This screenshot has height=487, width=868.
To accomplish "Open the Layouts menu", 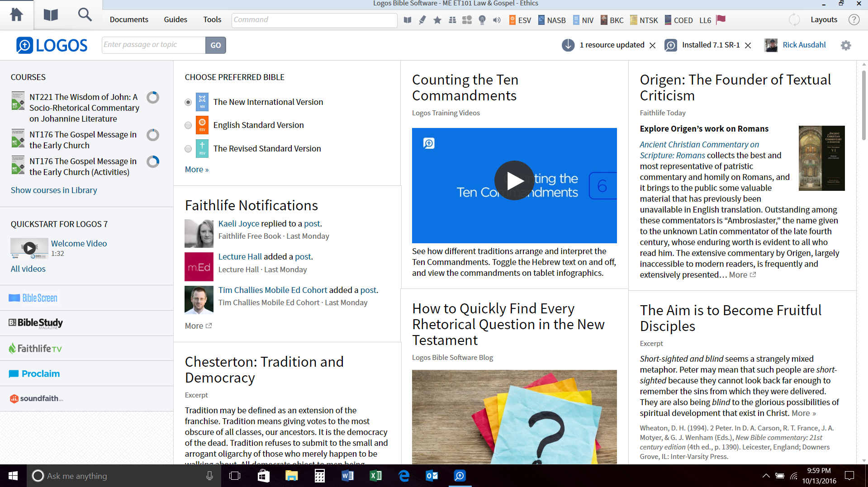I will (824, 20).
